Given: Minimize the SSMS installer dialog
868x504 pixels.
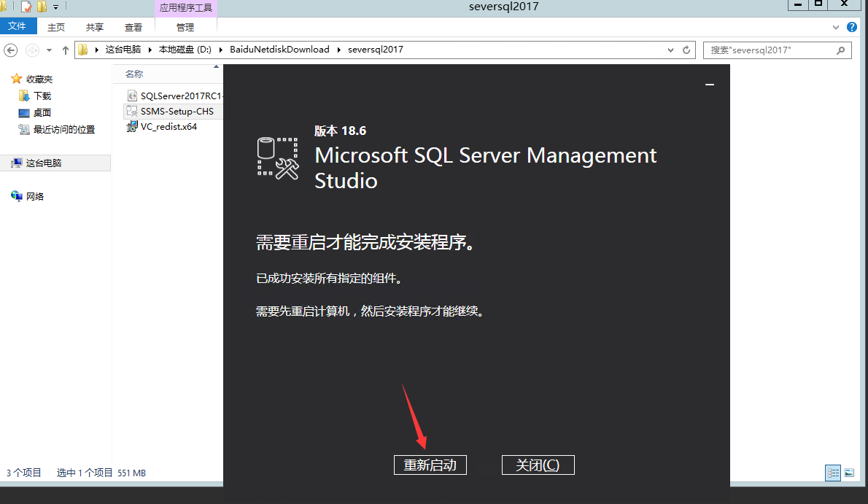Looking at the screenshot, I should 710,85.
